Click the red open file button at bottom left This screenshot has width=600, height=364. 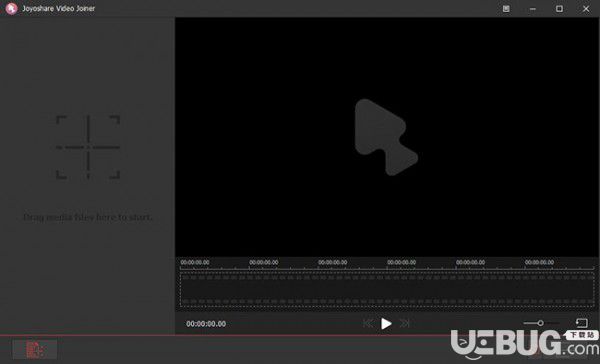pos(34,349)
